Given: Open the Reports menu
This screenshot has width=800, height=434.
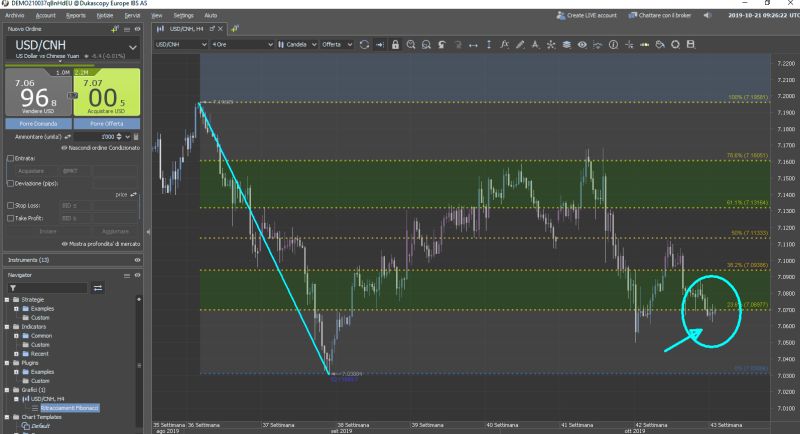Looking at the screenshot, I should [75, 16].
